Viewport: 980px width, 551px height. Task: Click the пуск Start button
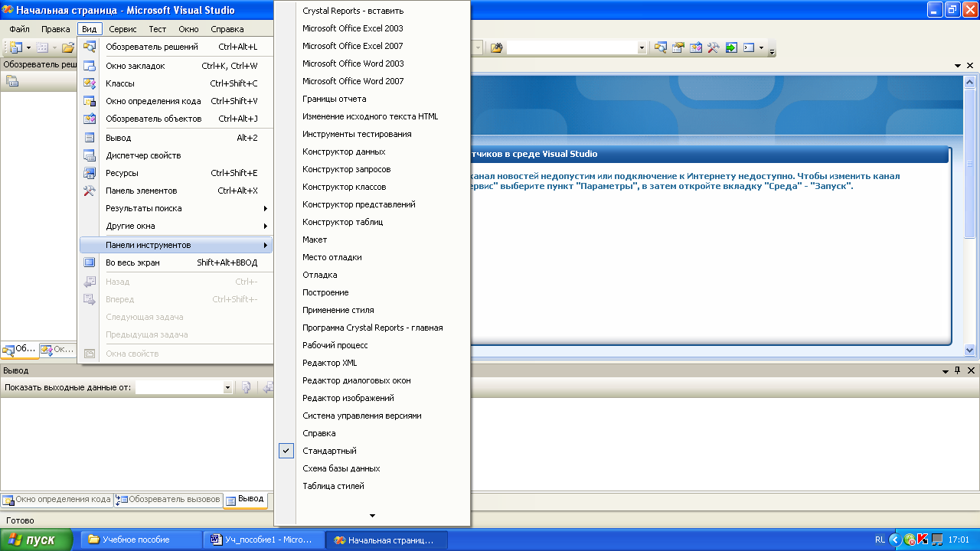[x=37, y=540]
